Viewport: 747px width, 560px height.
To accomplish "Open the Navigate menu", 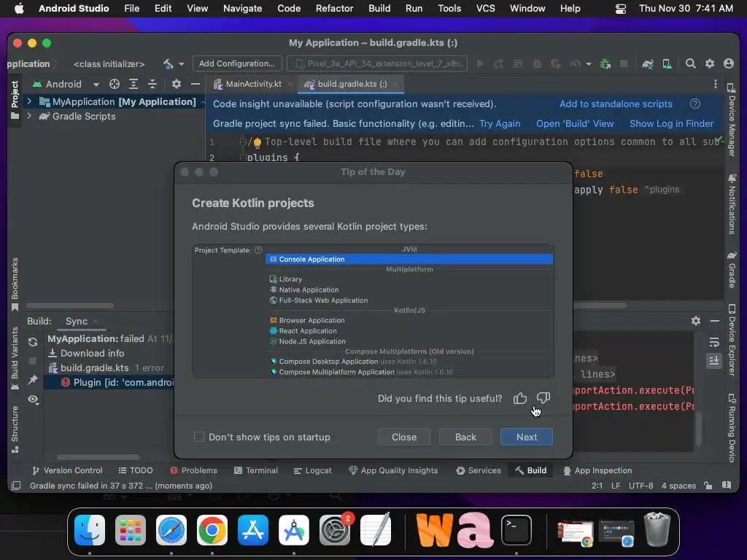I will tap(242, 8).
